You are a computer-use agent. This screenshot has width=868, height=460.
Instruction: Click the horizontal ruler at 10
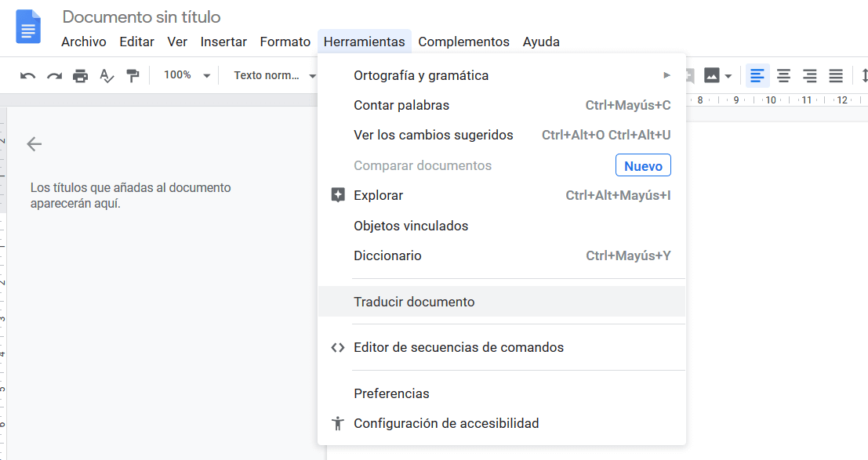click(771, 100)
